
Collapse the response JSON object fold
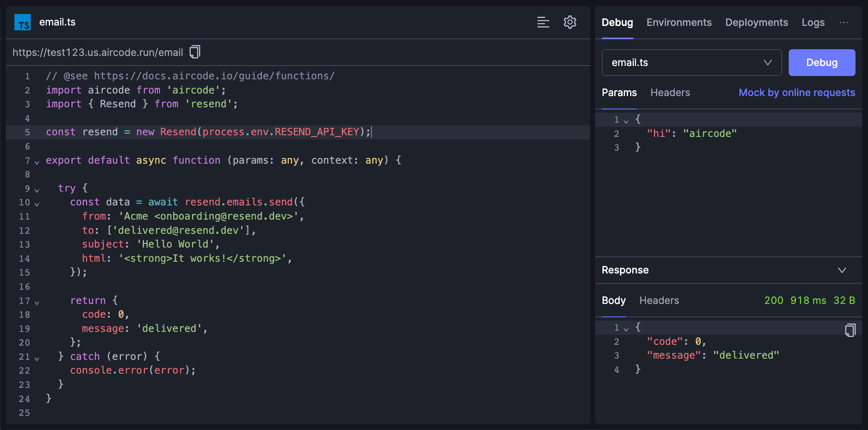(x=626, y=329)
